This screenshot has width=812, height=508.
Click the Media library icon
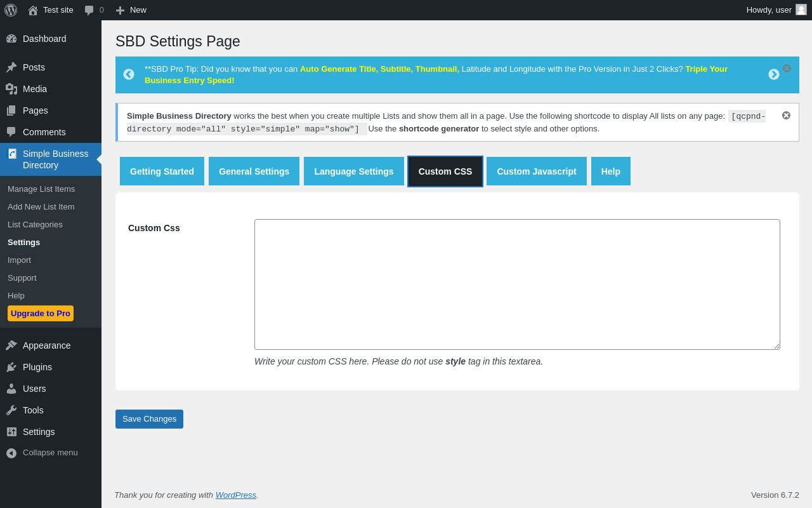(11, 89)
